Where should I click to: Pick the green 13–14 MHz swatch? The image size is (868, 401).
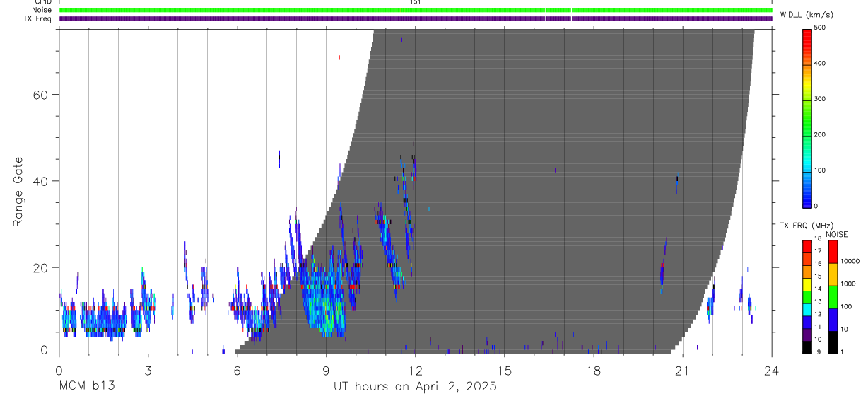(x=807, y=296)
